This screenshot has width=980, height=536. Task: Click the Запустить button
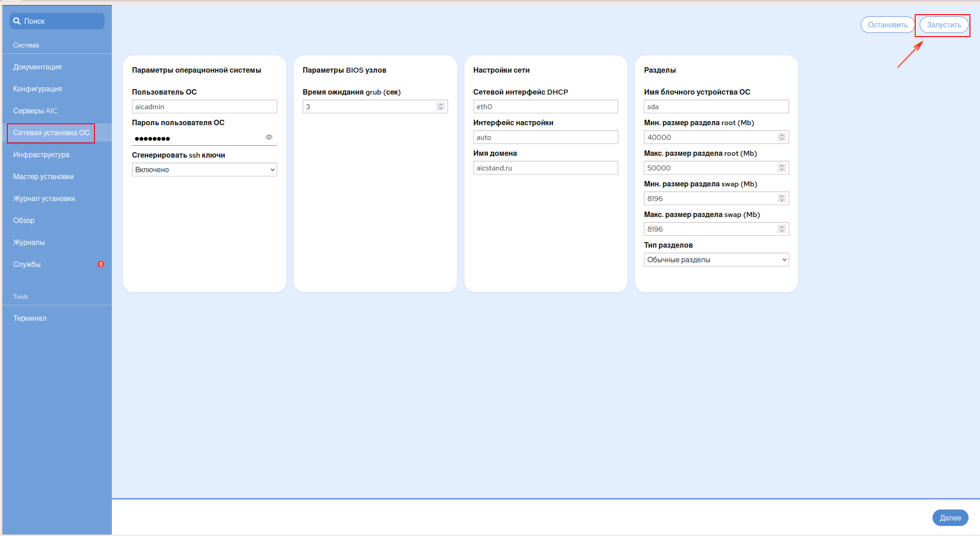[944, 25]
